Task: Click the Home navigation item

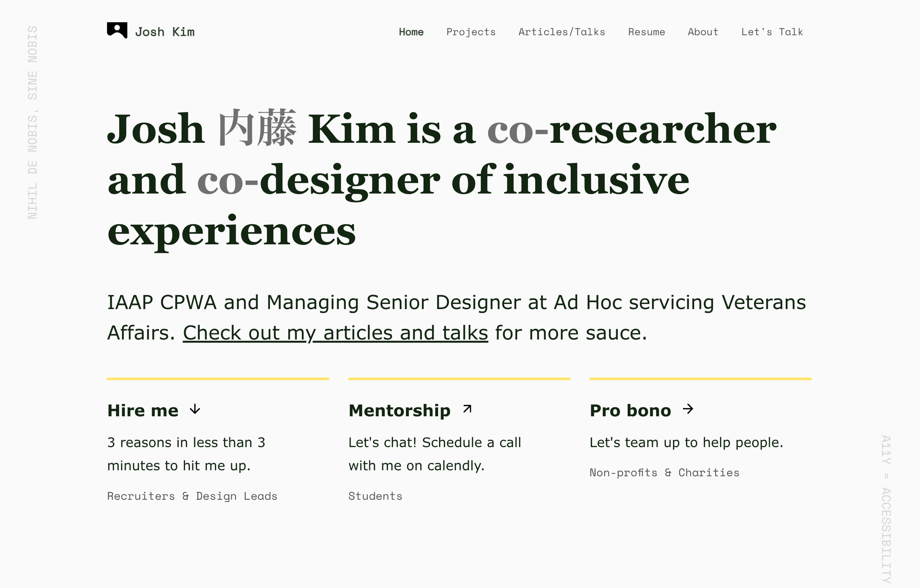Action: (x=411, y=32)
